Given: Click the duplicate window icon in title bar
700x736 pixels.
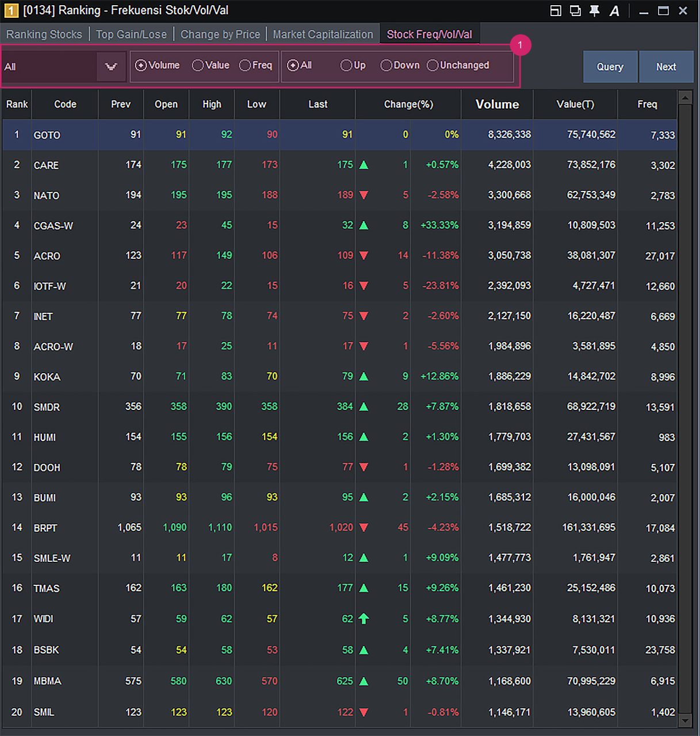Looking at the screenshot, I should pos(575,11).
